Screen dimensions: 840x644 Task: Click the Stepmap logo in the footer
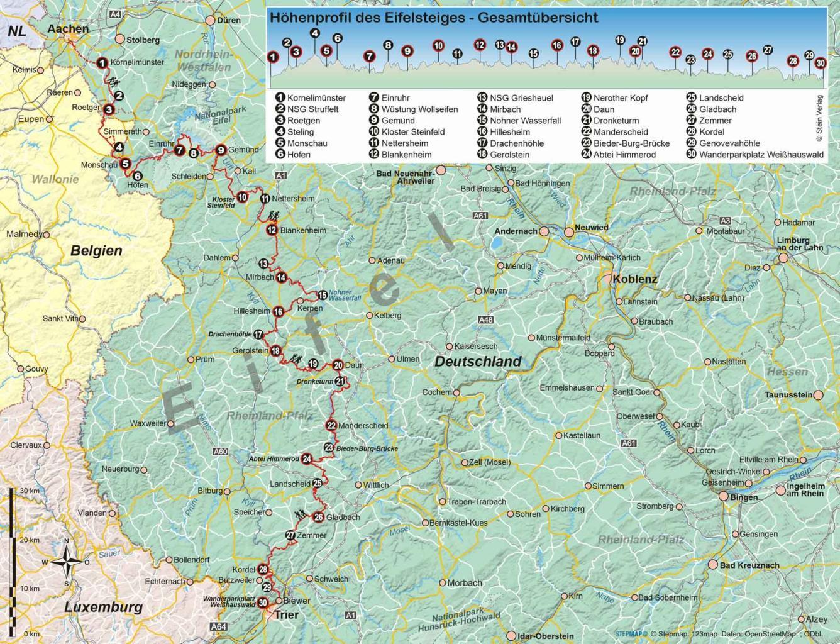click(629, 635)
